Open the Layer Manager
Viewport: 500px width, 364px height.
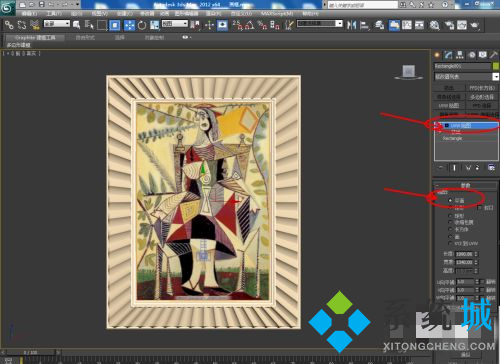[x=379, y=25]
